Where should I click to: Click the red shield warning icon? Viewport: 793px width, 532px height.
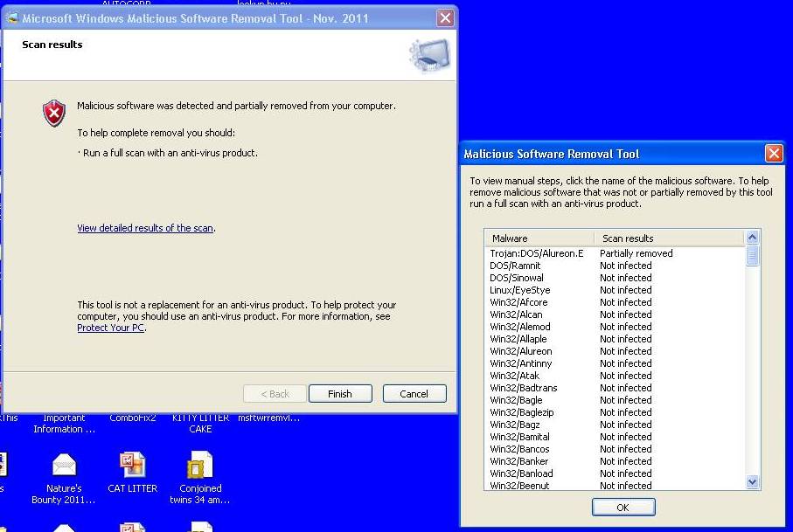(x=54, y=114)
